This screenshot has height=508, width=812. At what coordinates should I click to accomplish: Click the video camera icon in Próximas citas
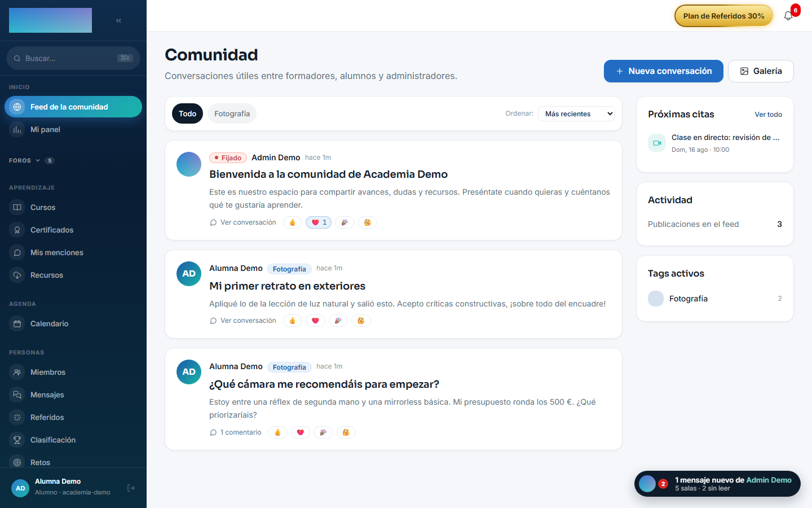tap(657, 143)
